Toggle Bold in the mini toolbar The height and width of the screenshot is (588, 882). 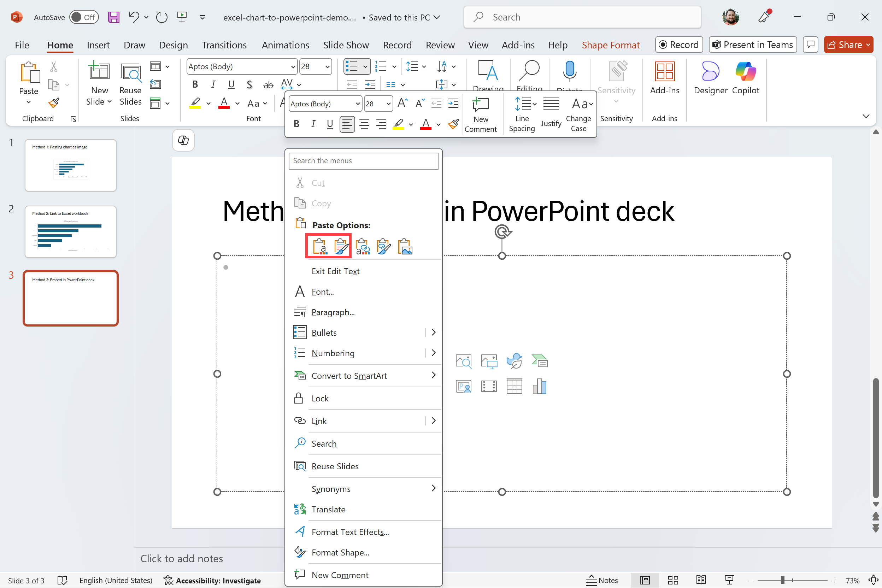[296, 124]
